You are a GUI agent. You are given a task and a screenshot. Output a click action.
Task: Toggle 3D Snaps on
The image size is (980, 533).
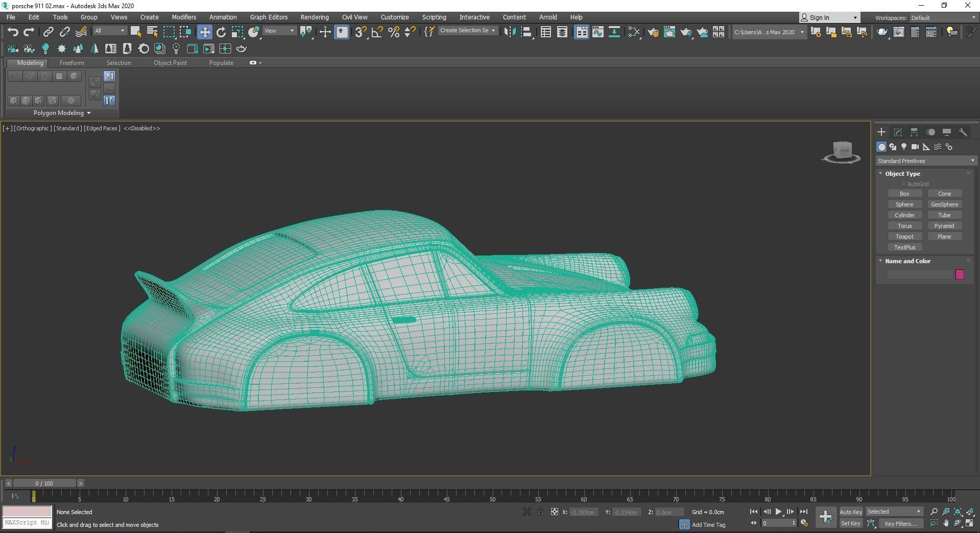point(361,32)
